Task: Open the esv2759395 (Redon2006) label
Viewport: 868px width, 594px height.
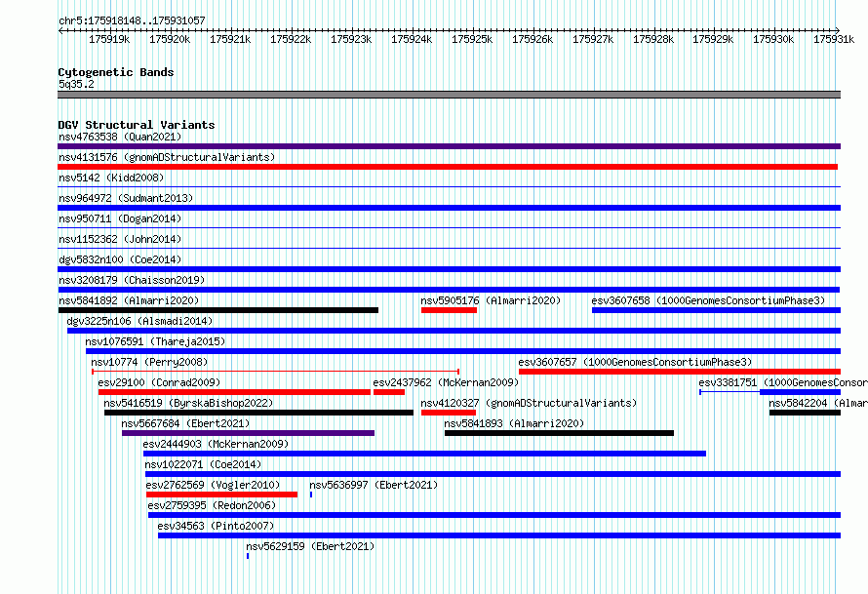Action: tap(212, 505)
